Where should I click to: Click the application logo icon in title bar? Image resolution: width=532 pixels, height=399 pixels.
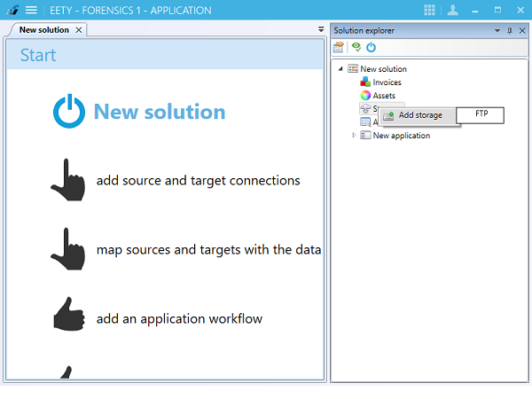[x=12, y=10]
